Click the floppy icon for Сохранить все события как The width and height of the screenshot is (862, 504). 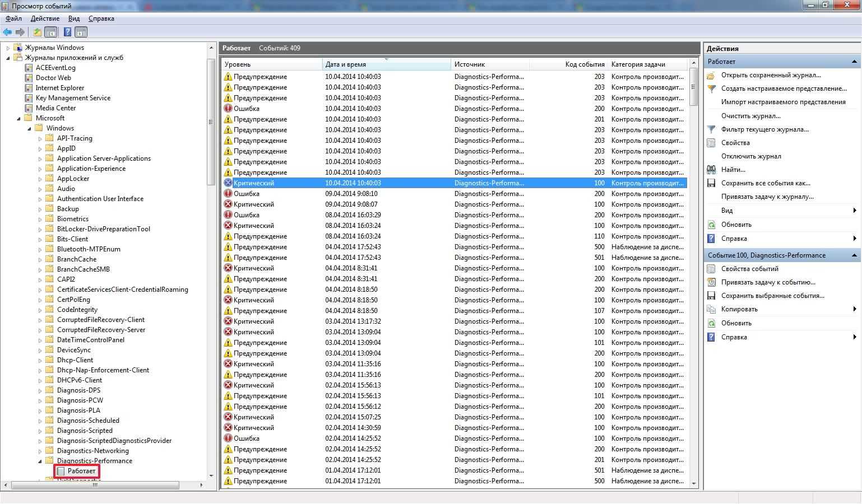point(711,183)
